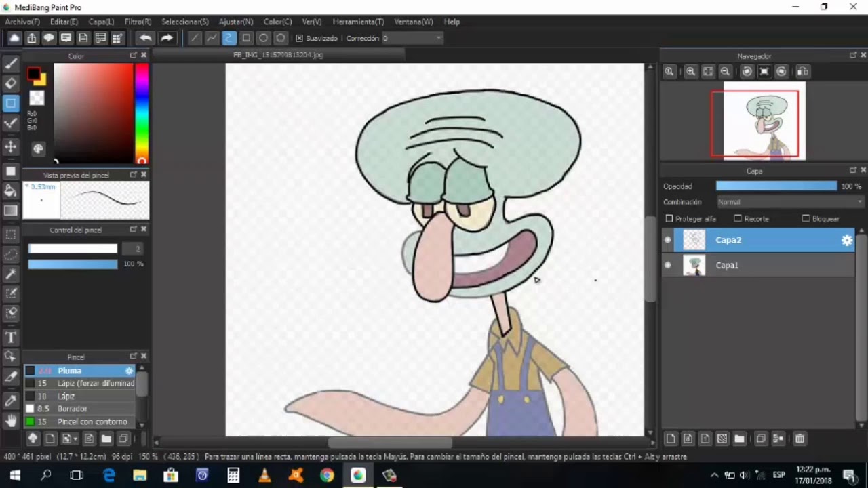
Task: Select the Capa1 layer
Action: tap(758, 265)
